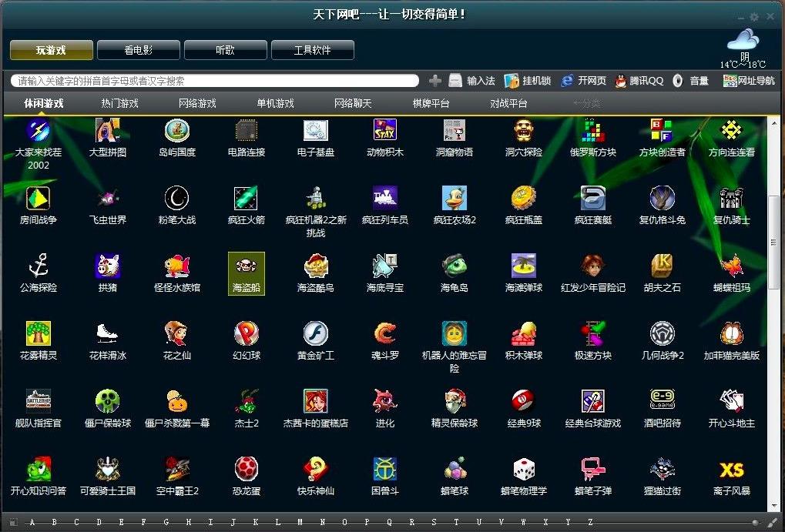The image size is (785, 532).
Task: Click the plus icon beside search box
Action: (435, 81)
